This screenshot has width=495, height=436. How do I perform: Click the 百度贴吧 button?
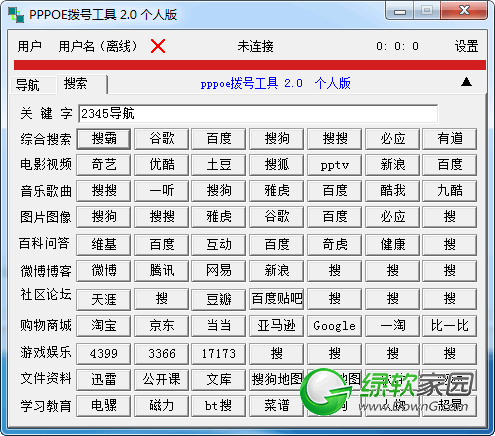coord(277,299)
